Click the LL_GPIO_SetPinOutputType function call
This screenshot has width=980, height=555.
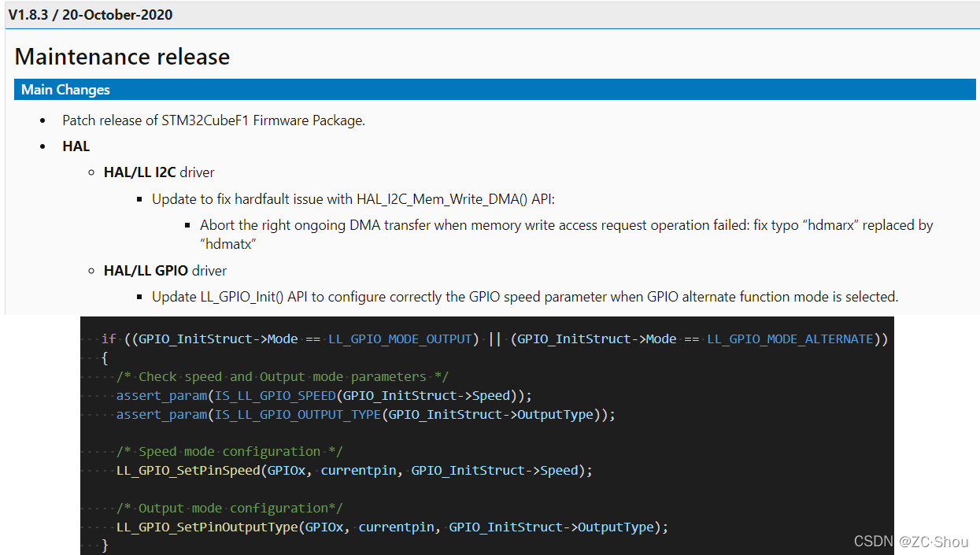(x=206, y=527)
